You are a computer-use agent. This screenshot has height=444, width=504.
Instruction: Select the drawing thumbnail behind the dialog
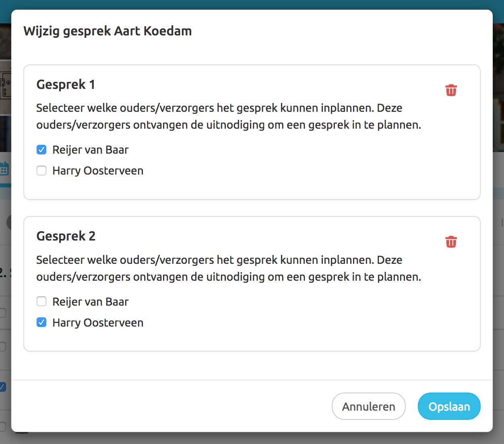pos(5,87)
